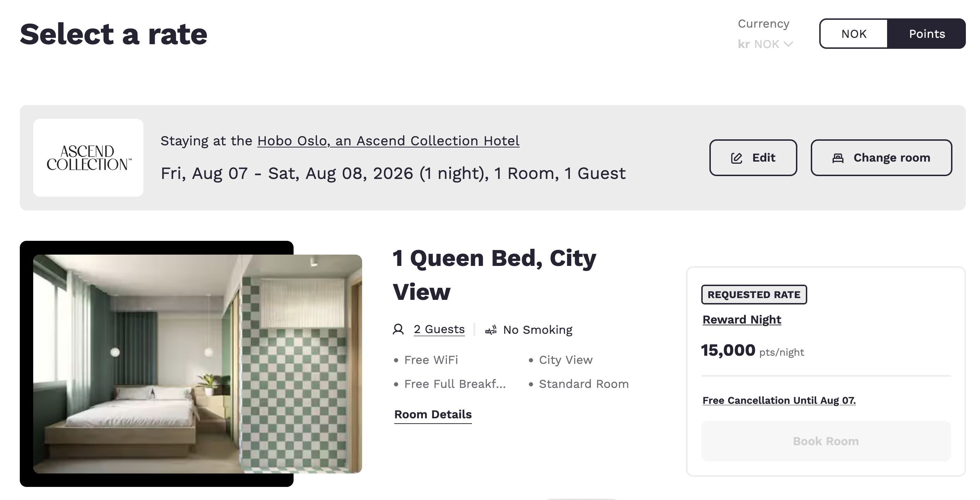
Task: Open the Reward Night rate link
Action: (x=742, y=320)
